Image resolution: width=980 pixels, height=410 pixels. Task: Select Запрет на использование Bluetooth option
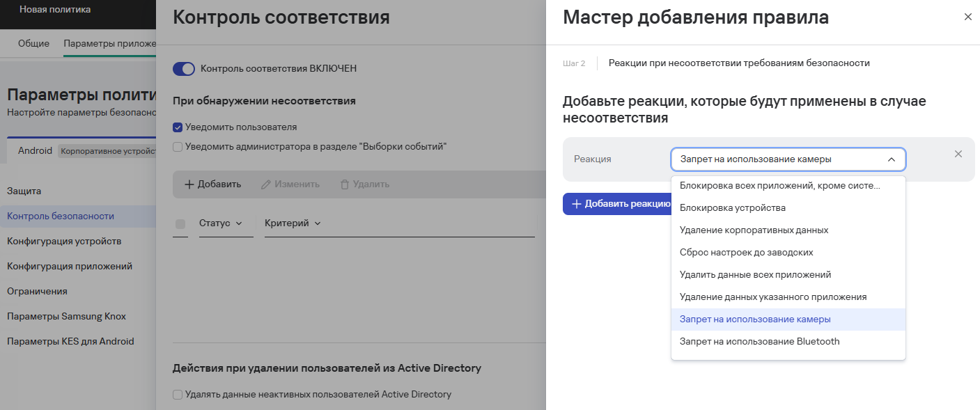click(759, 342)
